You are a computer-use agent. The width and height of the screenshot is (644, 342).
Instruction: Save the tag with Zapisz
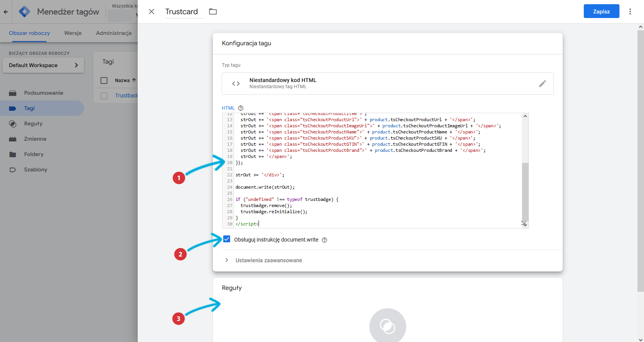click(x=601, y=12)
